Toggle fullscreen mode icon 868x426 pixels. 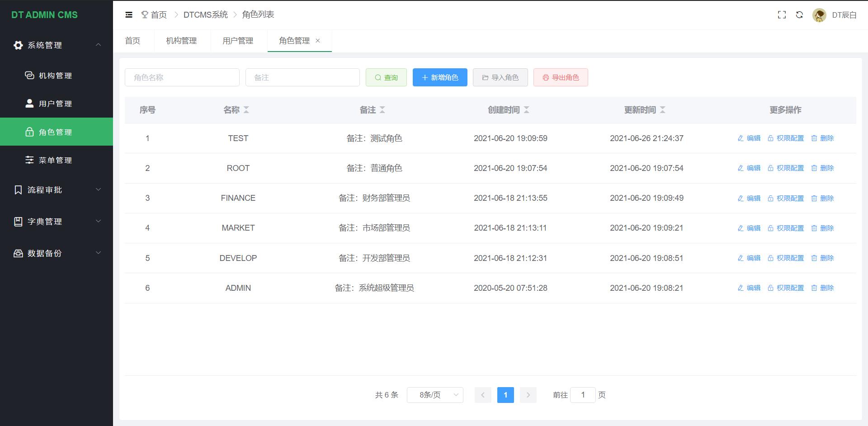click(782, 15)
